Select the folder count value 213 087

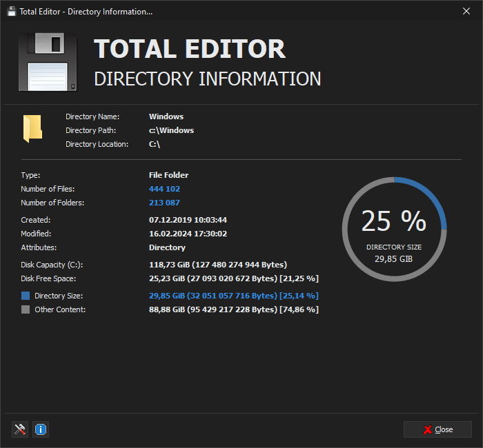click(164, 203)
